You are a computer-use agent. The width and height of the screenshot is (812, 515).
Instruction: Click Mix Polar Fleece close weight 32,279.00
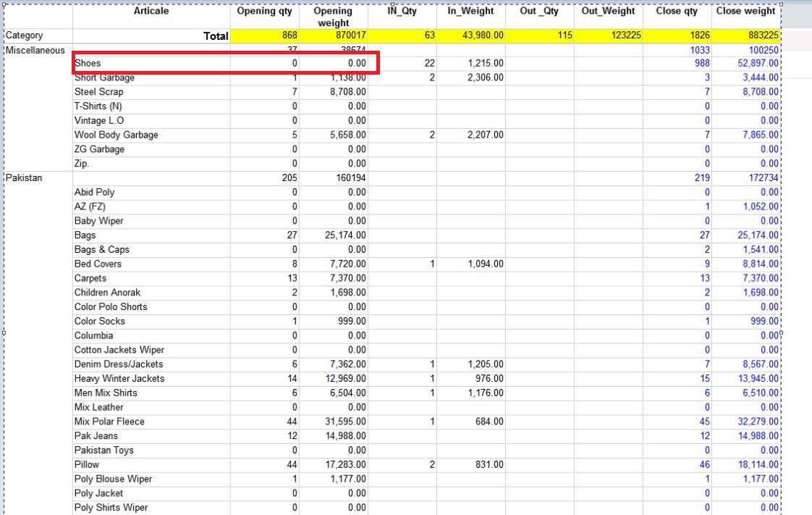point(758,422)
